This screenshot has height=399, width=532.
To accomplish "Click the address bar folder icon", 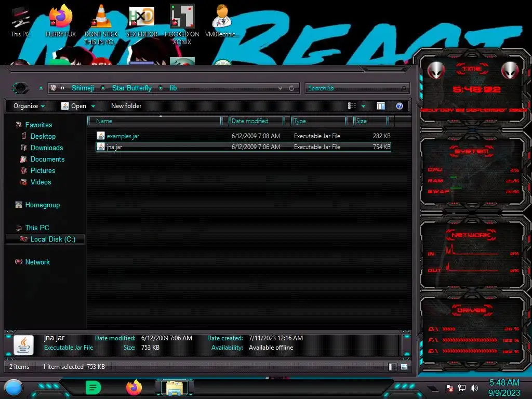I will tap(54, 88).
